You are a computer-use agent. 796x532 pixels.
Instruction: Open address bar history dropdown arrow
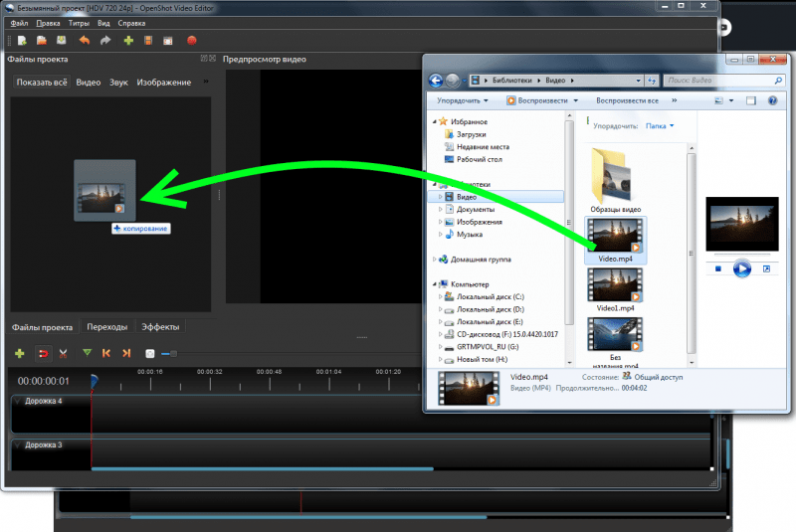(638, 81)
